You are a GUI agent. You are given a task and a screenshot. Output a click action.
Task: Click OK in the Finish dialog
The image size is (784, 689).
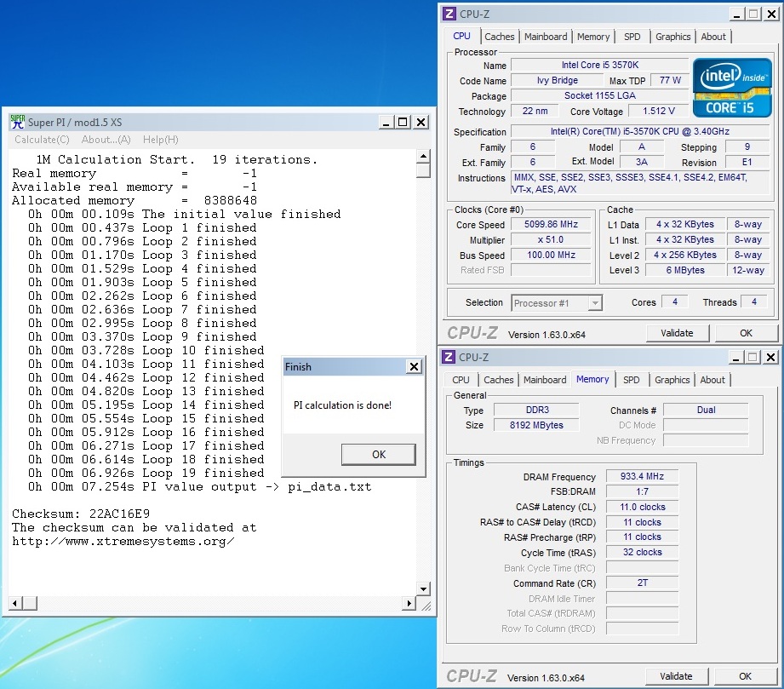379,454
